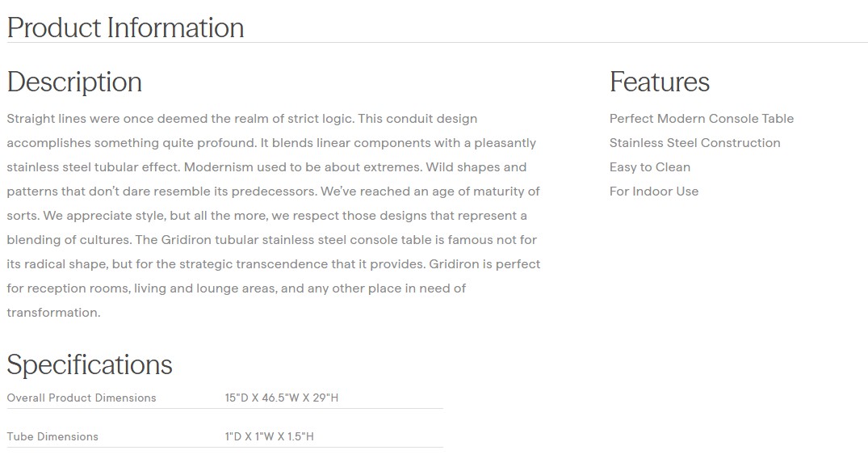The image size is (868, 463).
Task: Click the Product Information heading
Action: pos(125,27)
